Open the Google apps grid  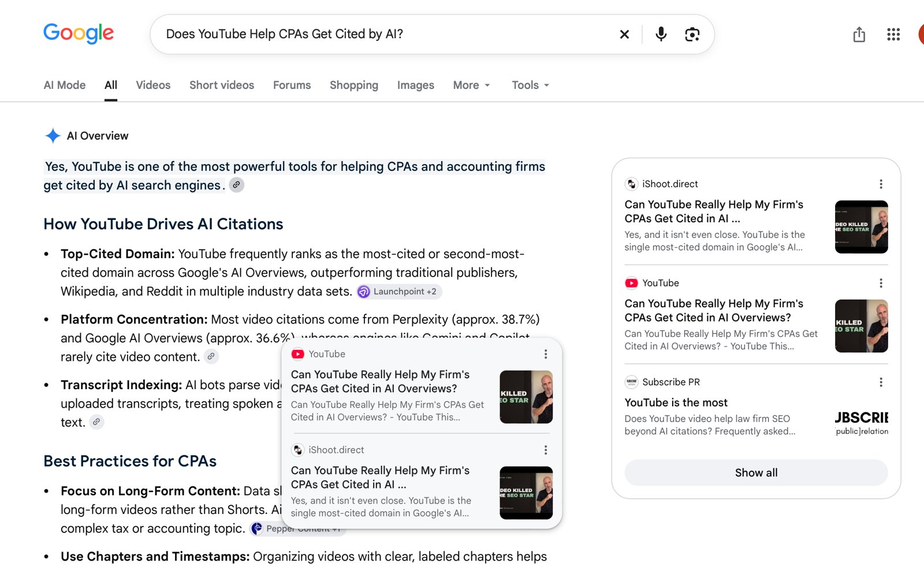(893, 35)
